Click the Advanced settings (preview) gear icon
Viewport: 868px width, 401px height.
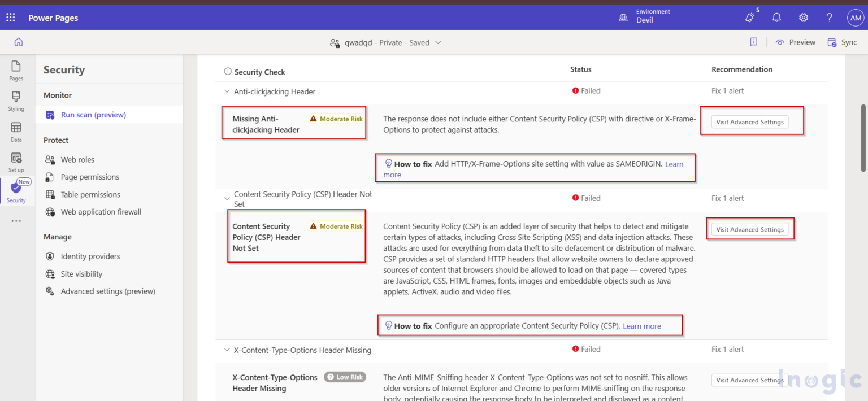(x=50, y=291)
